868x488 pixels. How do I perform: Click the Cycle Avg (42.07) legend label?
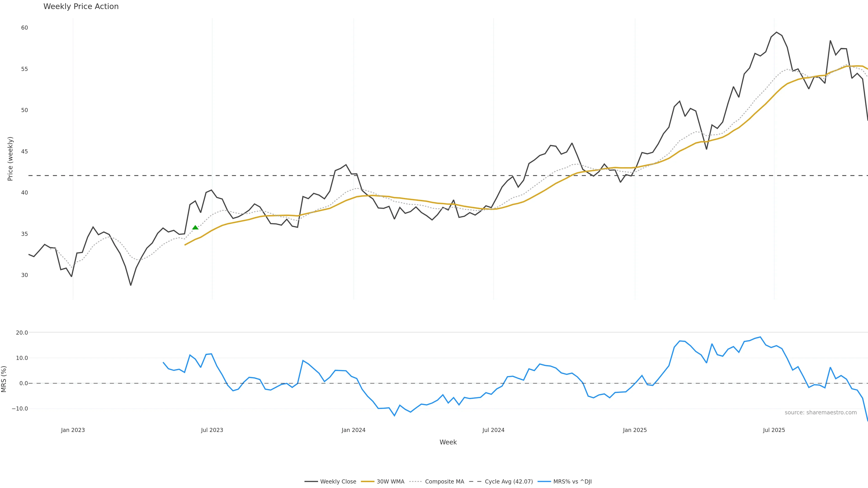click(x=508, y=482)
